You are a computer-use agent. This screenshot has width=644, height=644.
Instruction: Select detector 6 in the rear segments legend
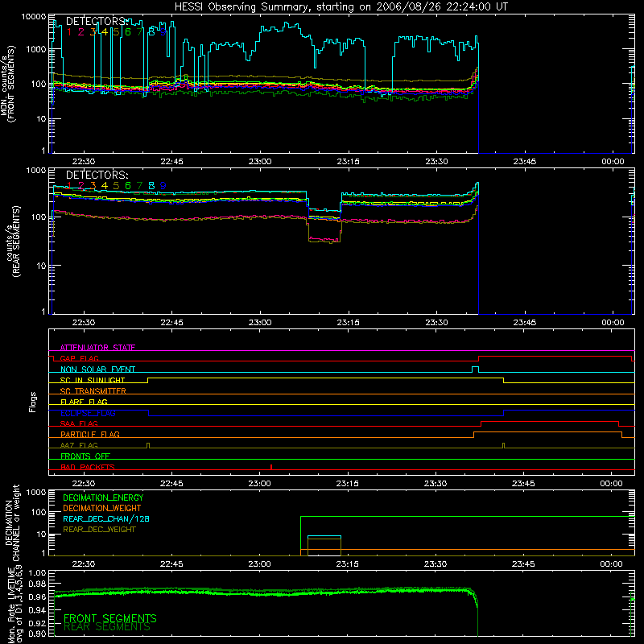click(128, 186)
